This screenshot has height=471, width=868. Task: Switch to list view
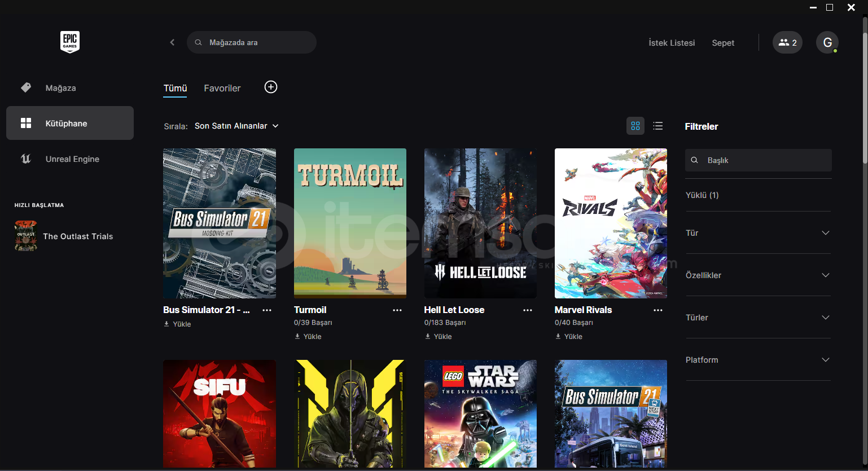coord(658,126)
